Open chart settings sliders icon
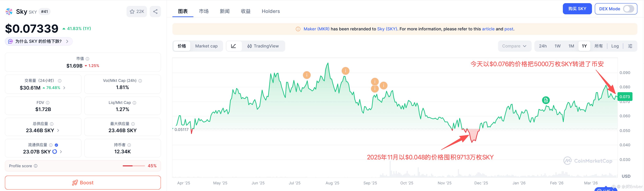Viewport: 644px width, 191px height. click(x=630, y=46)
